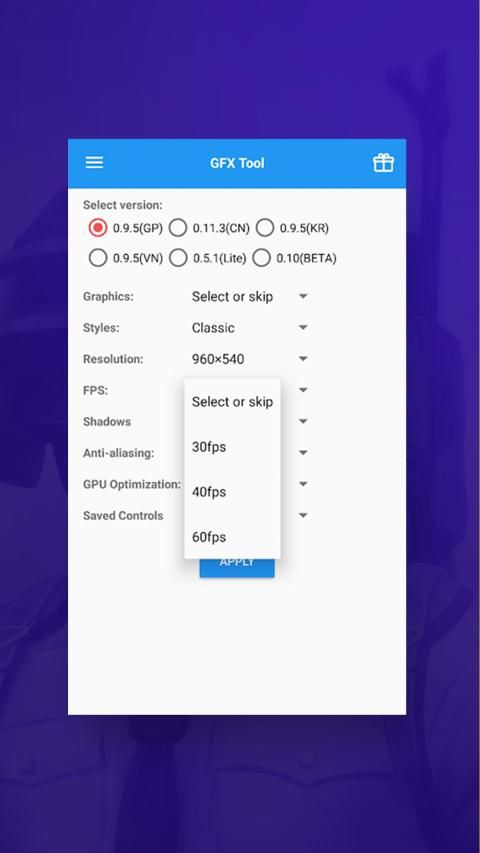480x853 pixels.
Task: Pick 60fps from the FPS list
Action: click(x=232, y=537)
